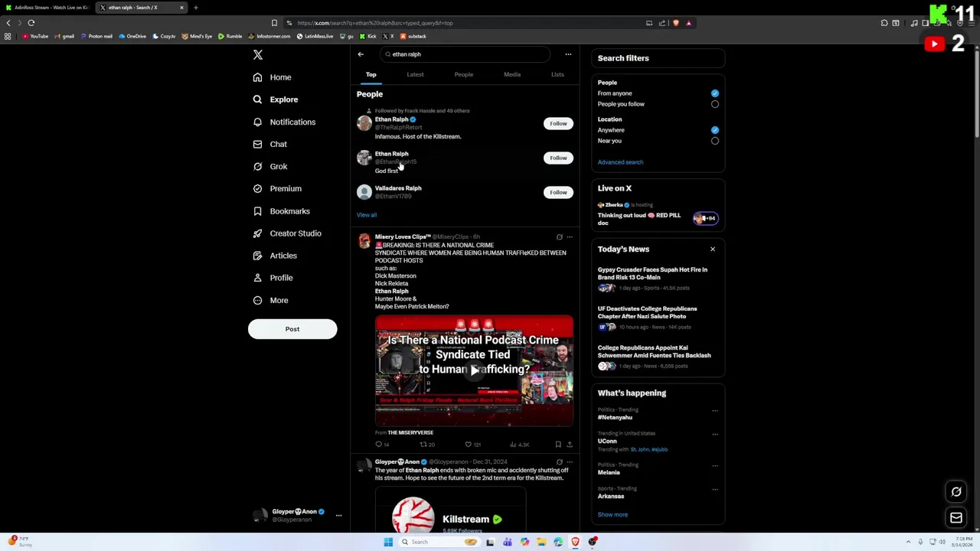Open Creator Studio in the sidebar
980x551 pixels.
(x=286, y=233)
